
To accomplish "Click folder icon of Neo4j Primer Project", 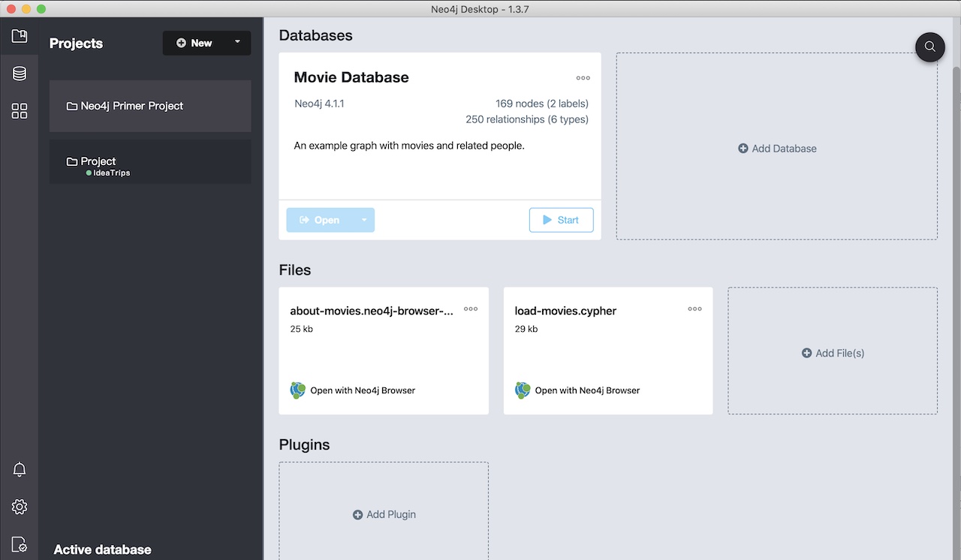I will [72, 107].
